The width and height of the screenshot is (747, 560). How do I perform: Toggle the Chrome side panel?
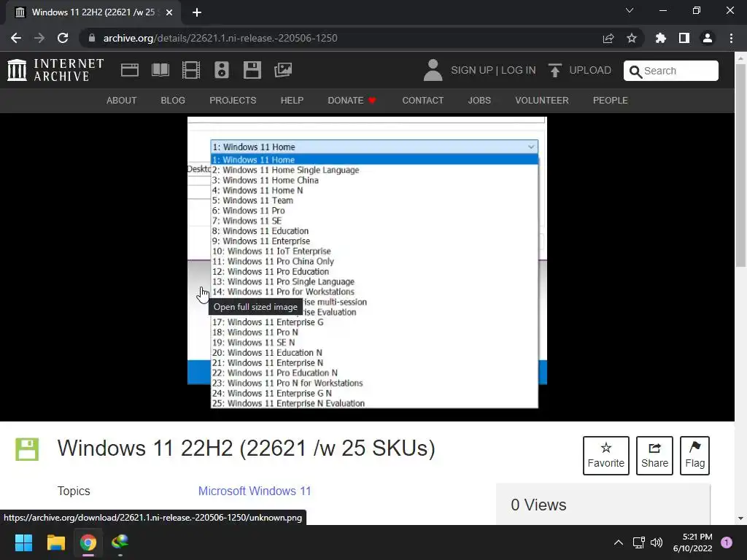[x=684, y=38]
